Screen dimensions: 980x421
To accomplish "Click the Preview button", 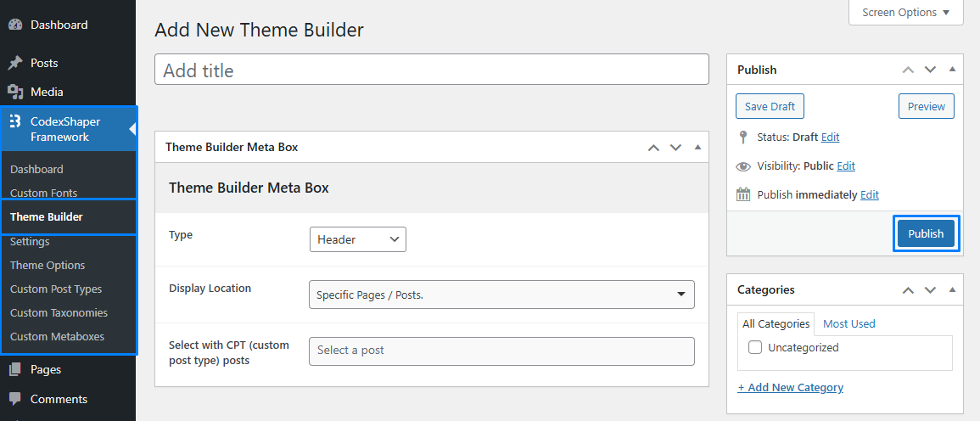I will 927,106.
